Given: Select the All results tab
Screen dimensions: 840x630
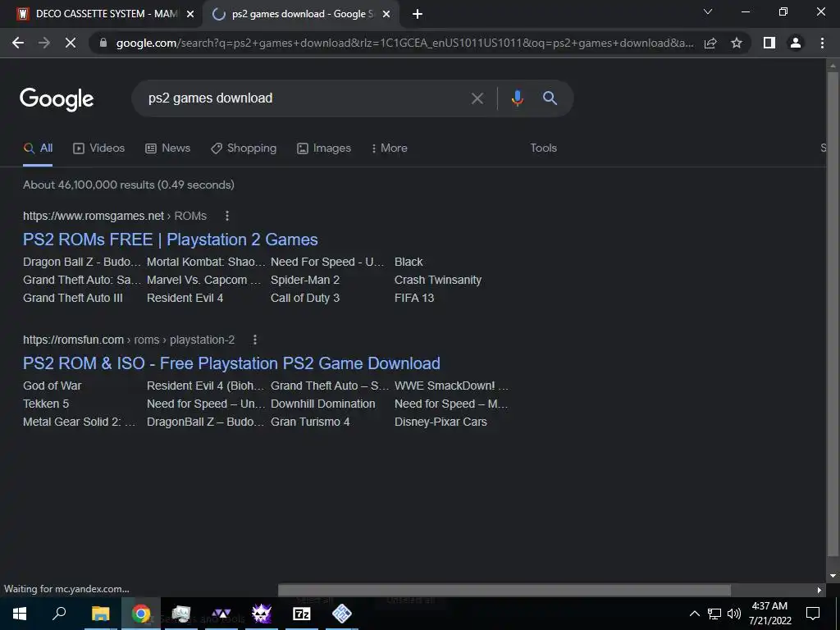Looking at the screenshot, I should pyautogui.click(x=38, y=148).
